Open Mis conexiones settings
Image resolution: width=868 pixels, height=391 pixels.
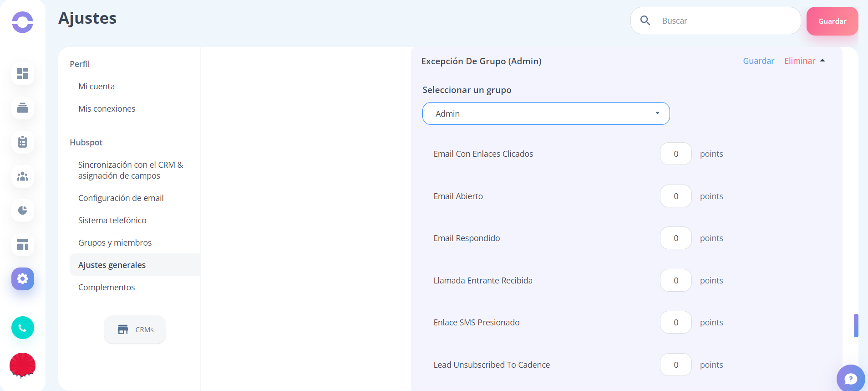(x=107, y=108)
